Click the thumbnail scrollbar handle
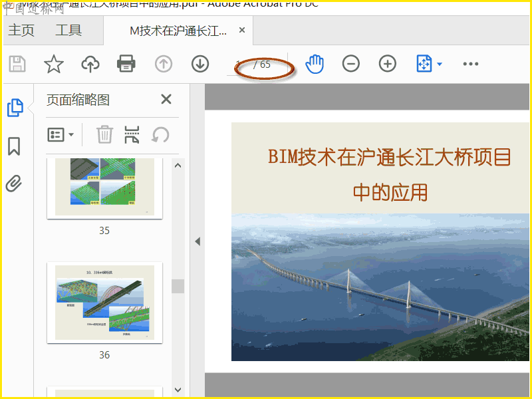This screenshot has width=532, height=399. point(178,286)
